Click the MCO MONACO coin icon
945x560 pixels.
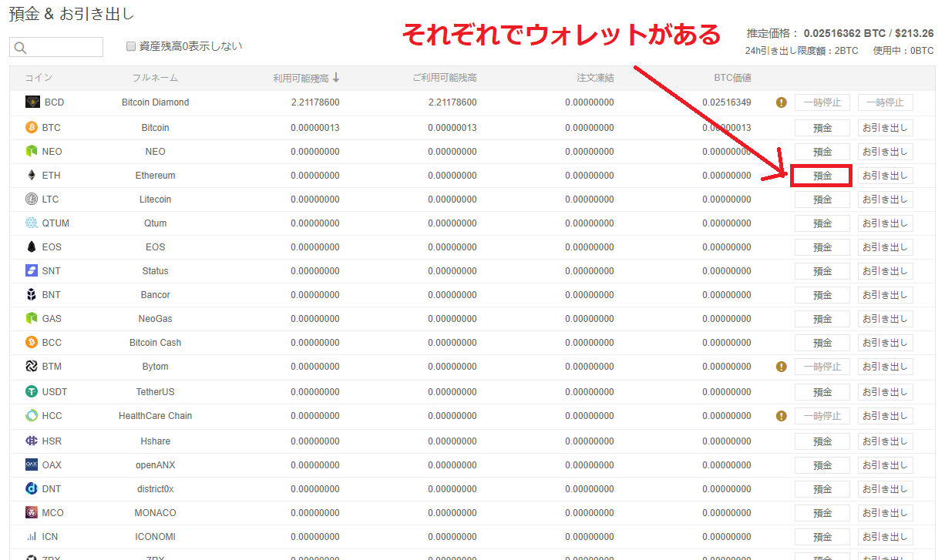pyautogui.click(x=32, y=513)
